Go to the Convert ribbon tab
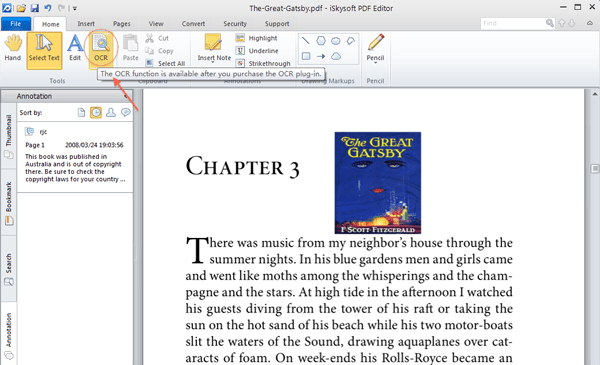 pos(193,24)
